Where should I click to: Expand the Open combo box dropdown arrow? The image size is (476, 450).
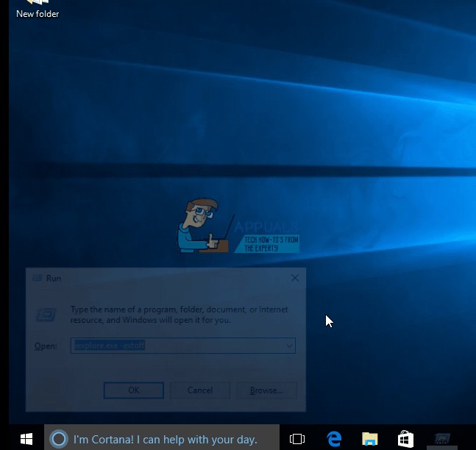290,346
